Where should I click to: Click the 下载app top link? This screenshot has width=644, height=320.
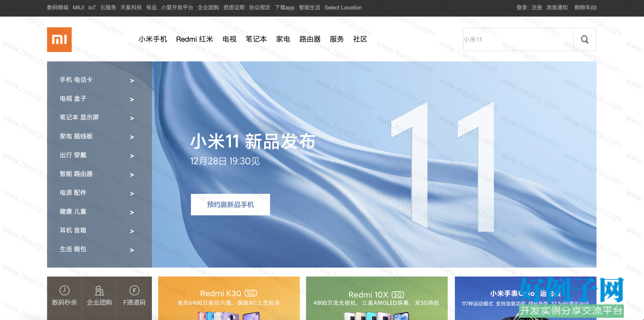click(285, 7)
